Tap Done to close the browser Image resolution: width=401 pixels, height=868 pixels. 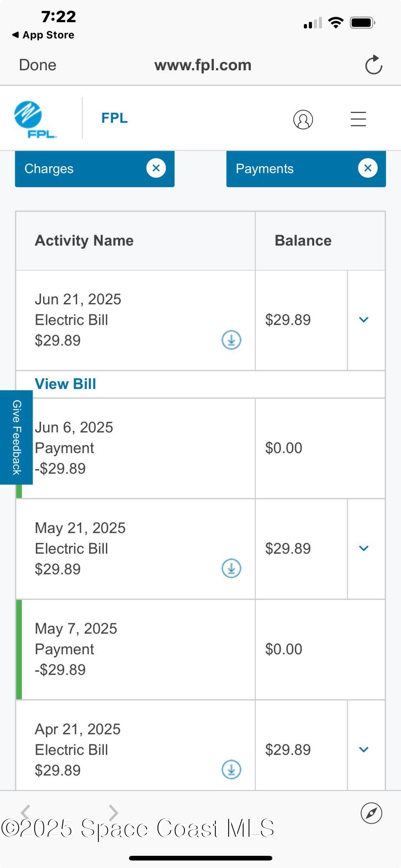pyautogui.click(x=38, y=65)
